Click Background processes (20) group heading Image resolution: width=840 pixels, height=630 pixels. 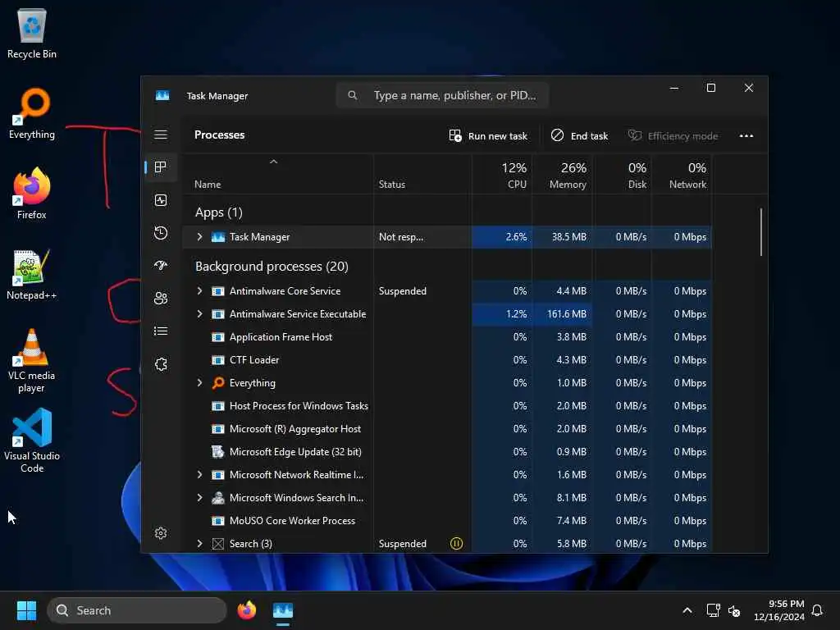[272, 267]
